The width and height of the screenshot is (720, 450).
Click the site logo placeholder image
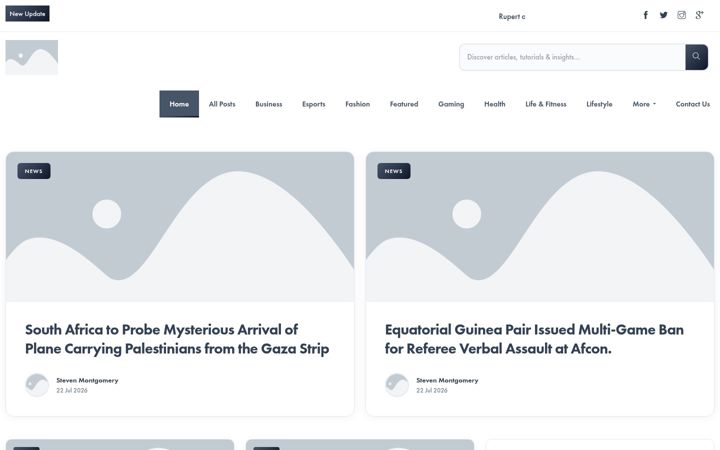32,57
